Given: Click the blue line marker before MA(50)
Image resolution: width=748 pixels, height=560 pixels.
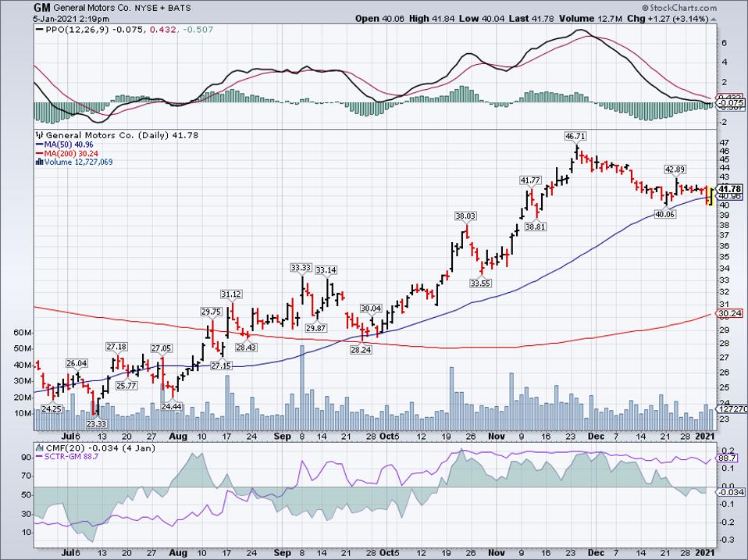Looking at the screenshot, I should pyautogui.click(x=40, y=144).
